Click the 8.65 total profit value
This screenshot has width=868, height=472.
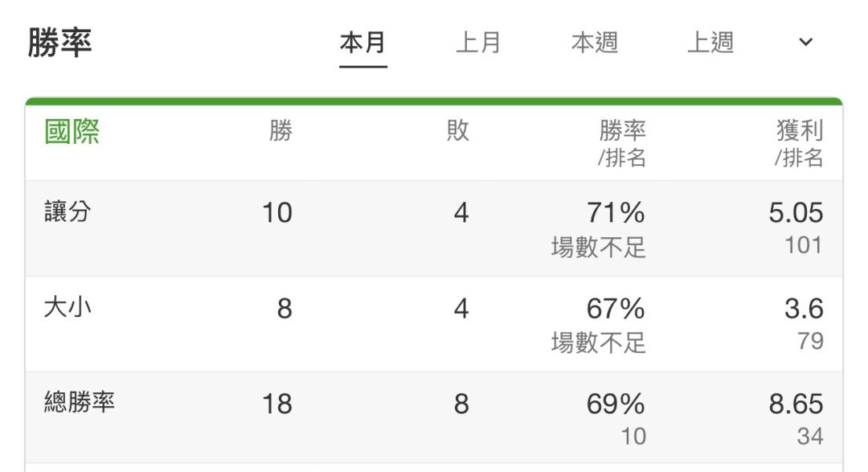pos(796,404)
